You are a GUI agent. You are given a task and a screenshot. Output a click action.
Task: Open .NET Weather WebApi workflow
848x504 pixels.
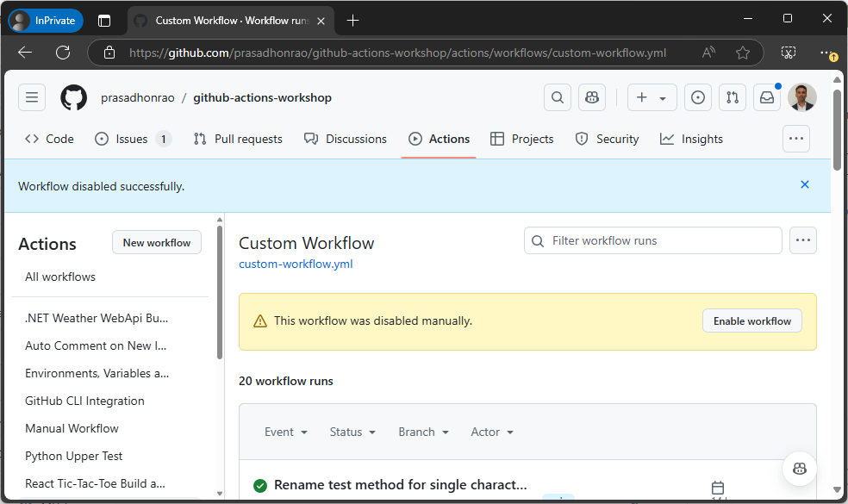point(97,318)
